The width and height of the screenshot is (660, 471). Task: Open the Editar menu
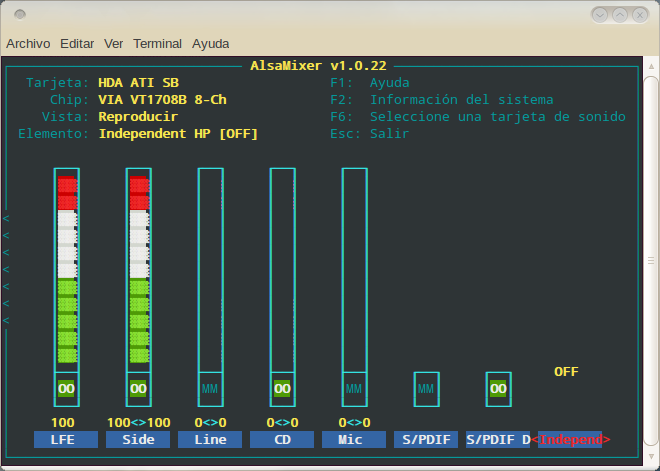(77, 44)
